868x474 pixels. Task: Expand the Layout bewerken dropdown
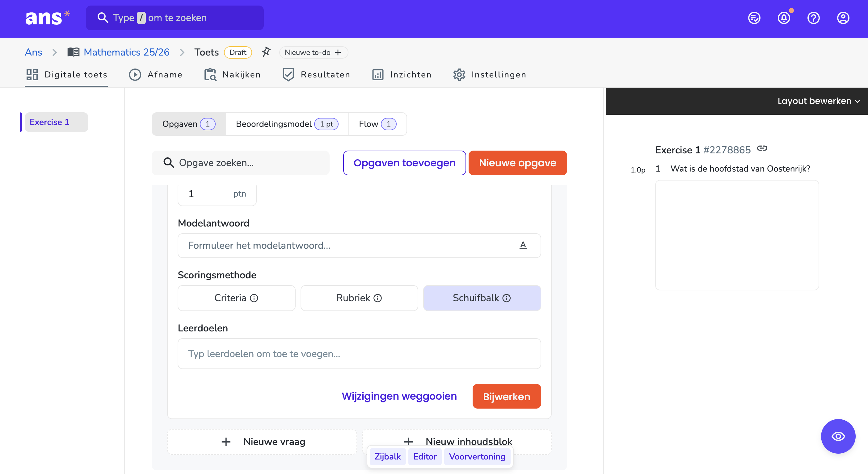[819, 101]
